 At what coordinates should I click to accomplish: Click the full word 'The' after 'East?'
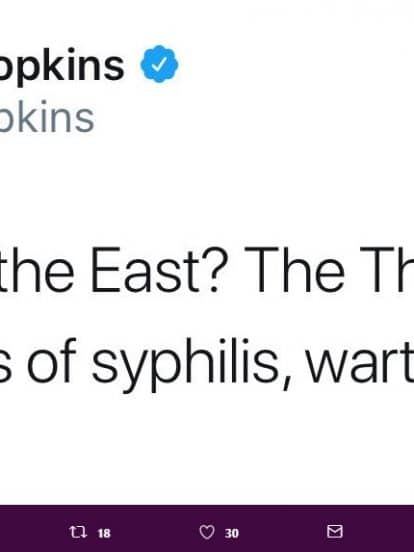[295, 270]
